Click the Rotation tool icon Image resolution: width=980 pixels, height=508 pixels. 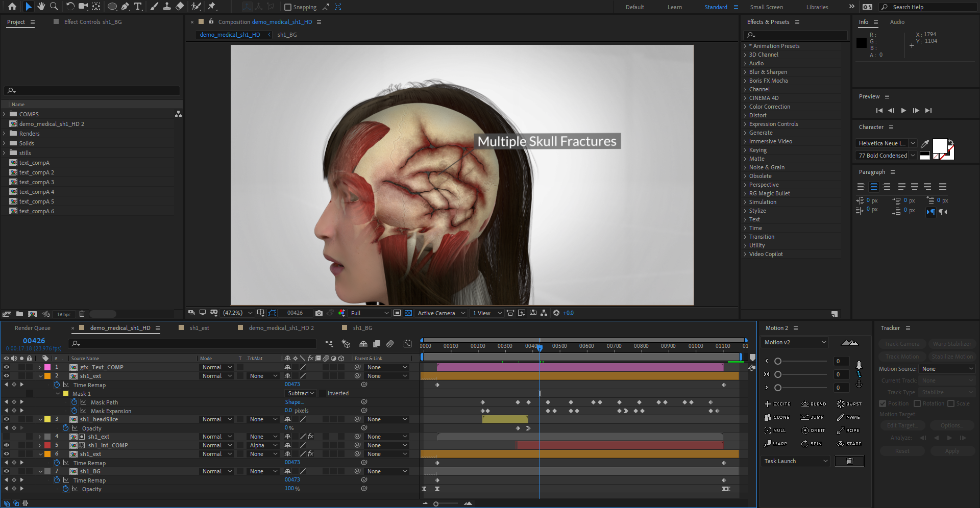coord(70,7)
